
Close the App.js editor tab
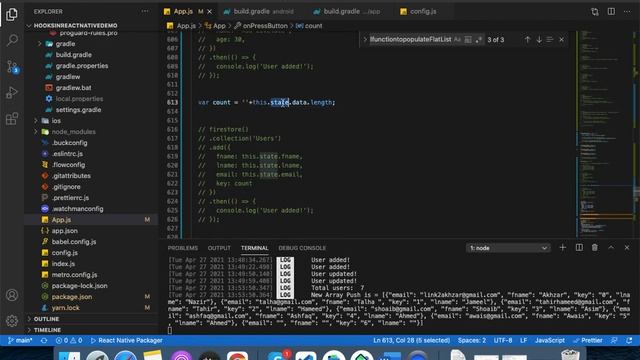point(210,11)
